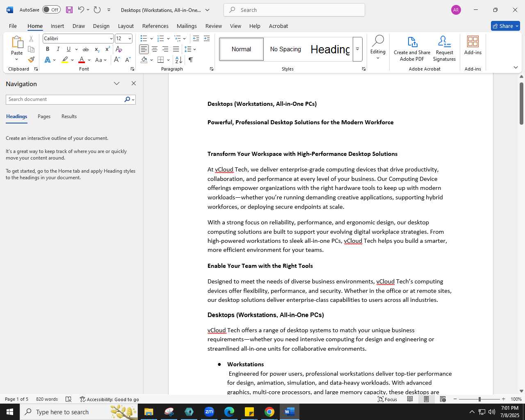This screenshot has height=420, width=525.
Task: Click the vertical scrollbar thumb
Action: 521,103
